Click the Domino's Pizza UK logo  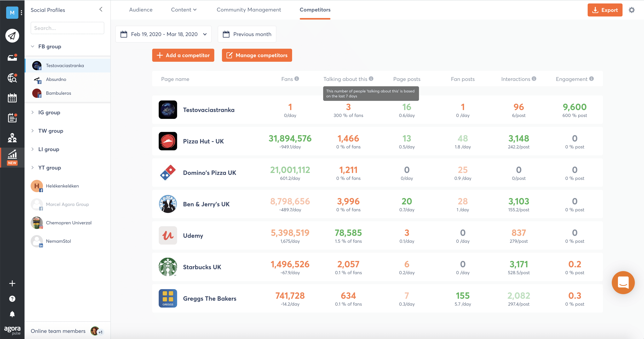coord(168,173)
